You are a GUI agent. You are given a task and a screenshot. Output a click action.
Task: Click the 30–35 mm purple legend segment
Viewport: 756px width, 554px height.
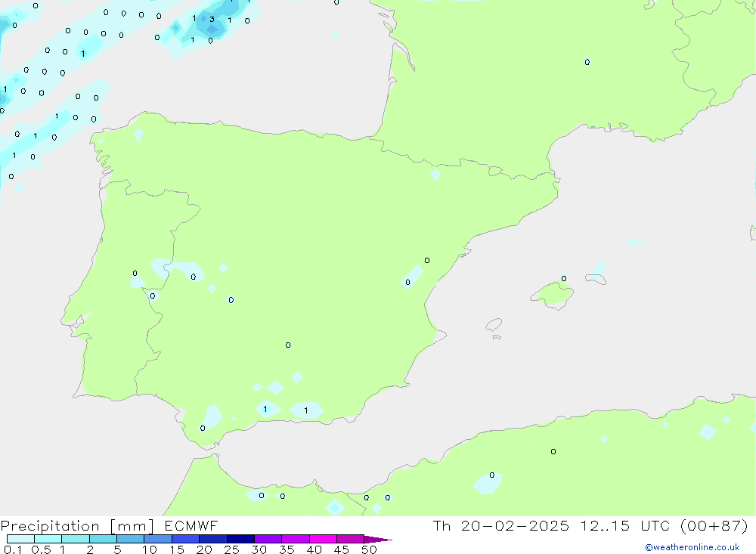pos(268,539)
